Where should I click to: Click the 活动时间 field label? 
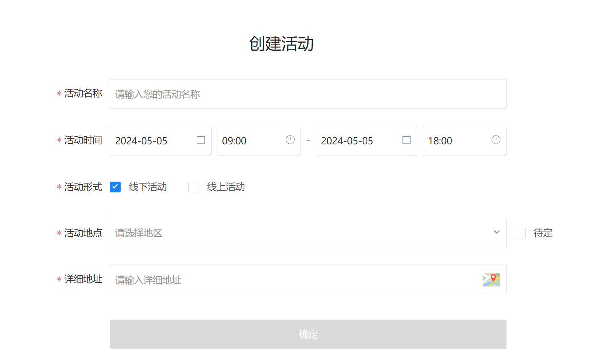[83, 140]
